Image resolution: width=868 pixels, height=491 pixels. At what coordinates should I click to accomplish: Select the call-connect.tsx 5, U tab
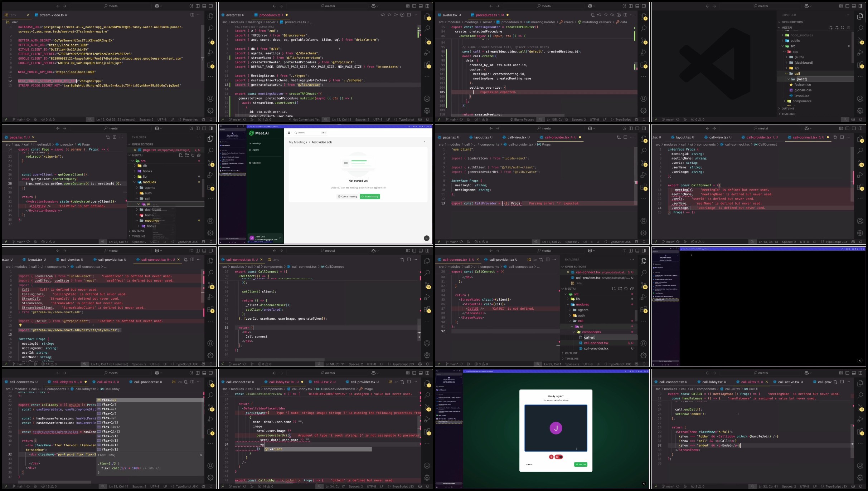point(808,137)
